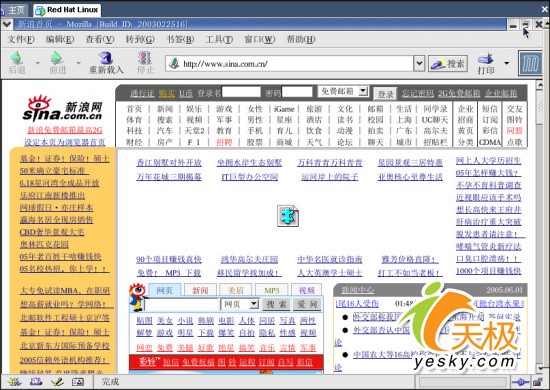Open the 2G免费邮箱 link
550x390 pixels.
tap(459, 93)
